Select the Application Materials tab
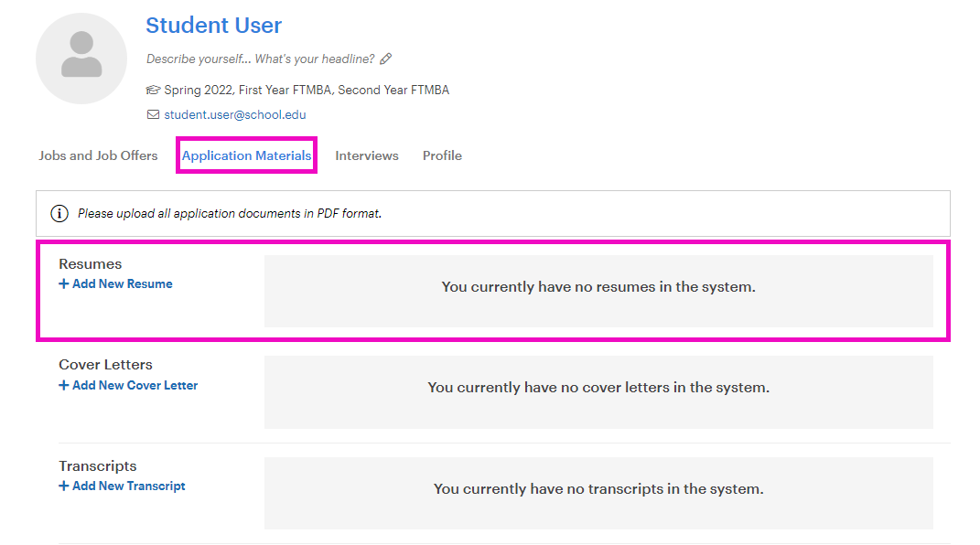This screenshot has height=545, width=980. (x=246, y=155)
